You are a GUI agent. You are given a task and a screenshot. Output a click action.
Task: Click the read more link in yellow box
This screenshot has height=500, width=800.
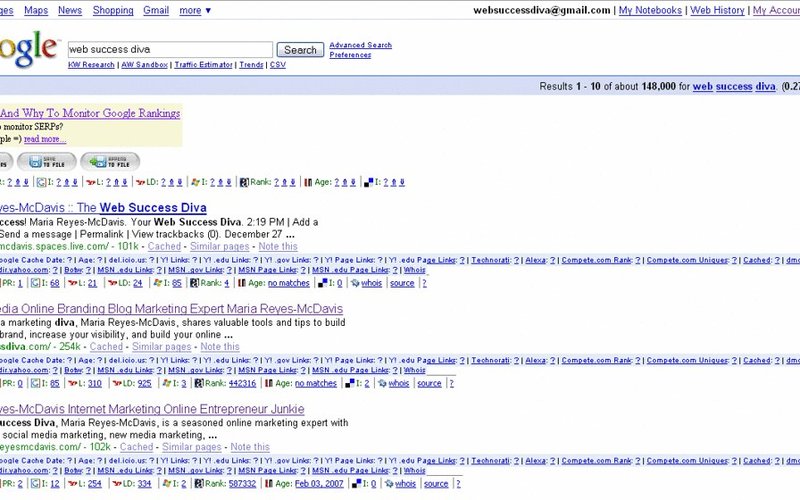[x=45, y=139]
